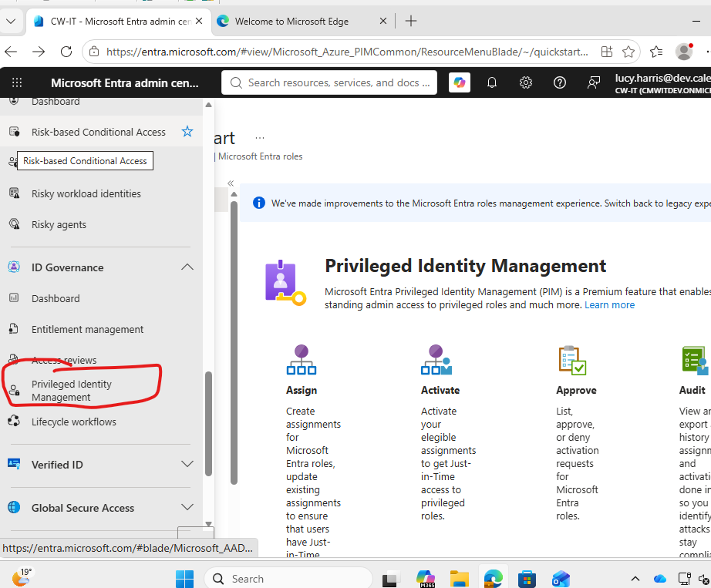Image resolution: width=711 pixels, height=588 pixels.
Task: Open Privileged Identity Management in the sidebar
Action: point(72,390)
